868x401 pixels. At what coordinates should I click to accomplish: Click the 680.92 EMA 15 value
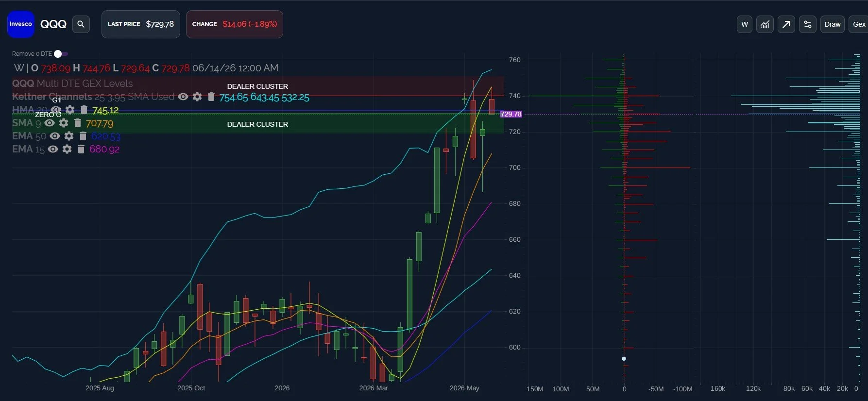pyautogui.click(x=104, y=150)
